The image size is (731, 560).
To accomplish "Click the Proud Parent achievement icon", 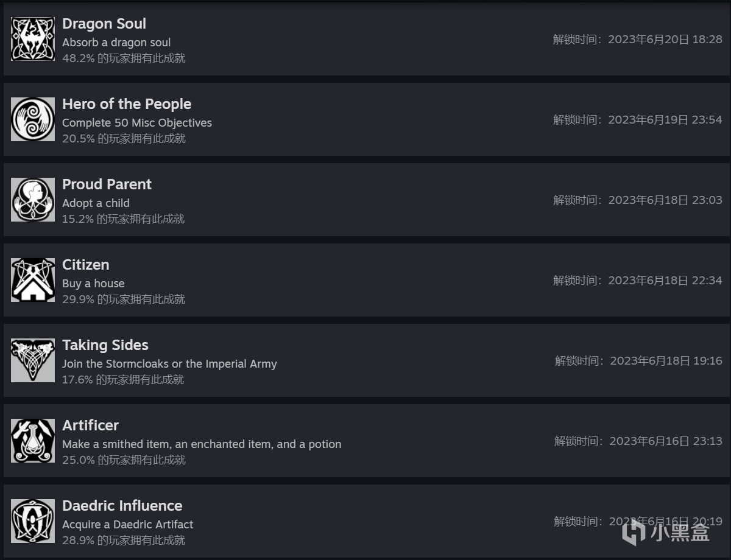I will (33, 200).
